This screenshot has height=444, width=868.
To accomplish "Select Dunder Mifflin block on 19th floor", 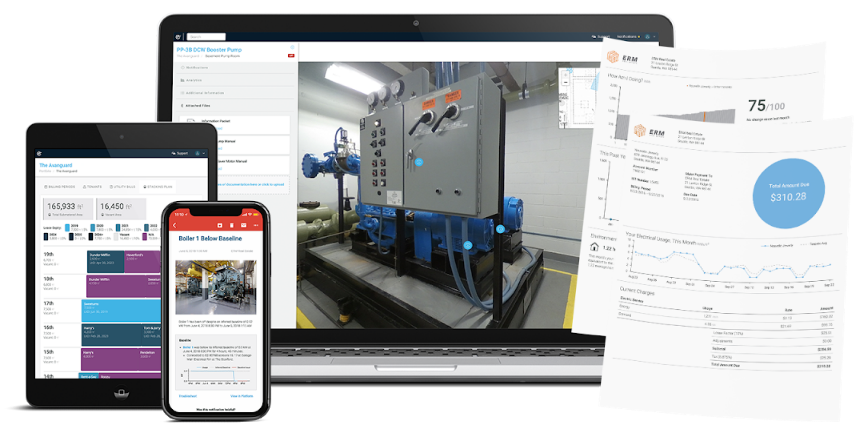I will [106, 262].
